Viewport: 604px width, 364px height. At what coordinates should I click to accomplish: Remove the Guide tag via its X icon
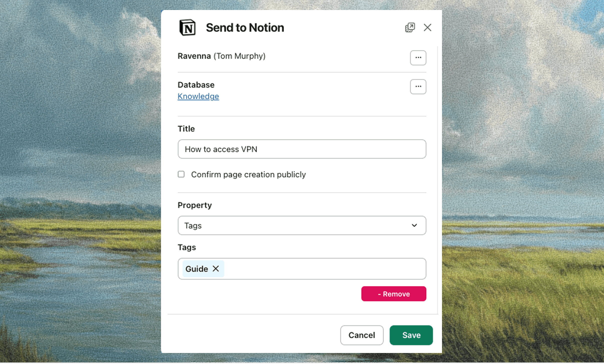(x=215, y=268)
